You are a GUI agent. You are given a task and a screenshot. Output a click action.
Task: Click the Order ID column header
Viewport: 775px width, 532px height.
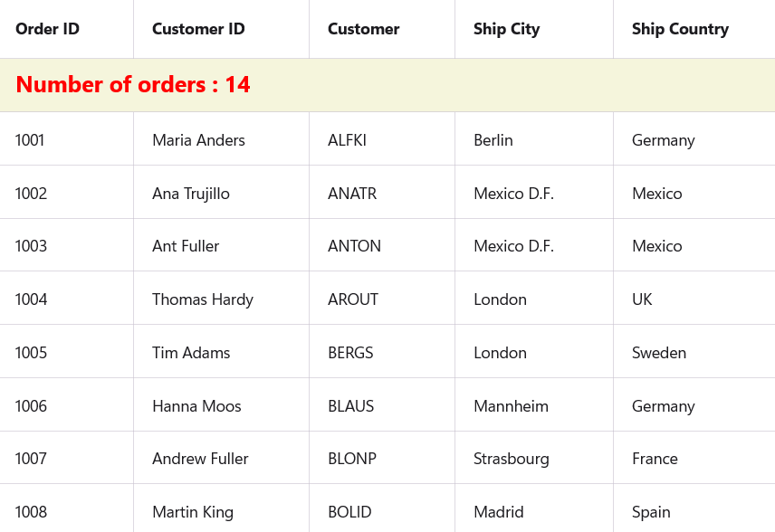(47, 29)
